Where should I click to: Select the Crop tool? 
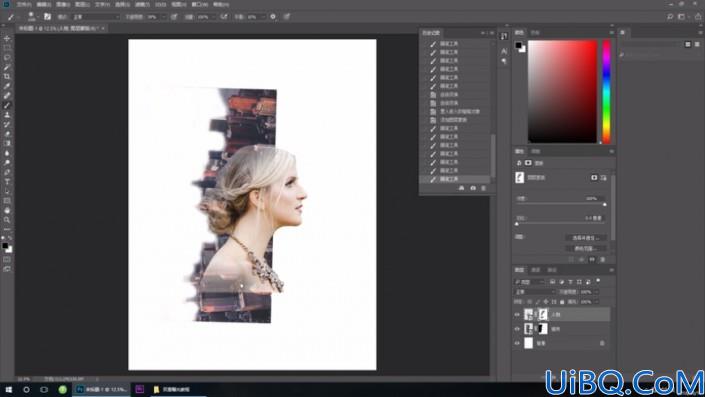(x=7, y=76)
